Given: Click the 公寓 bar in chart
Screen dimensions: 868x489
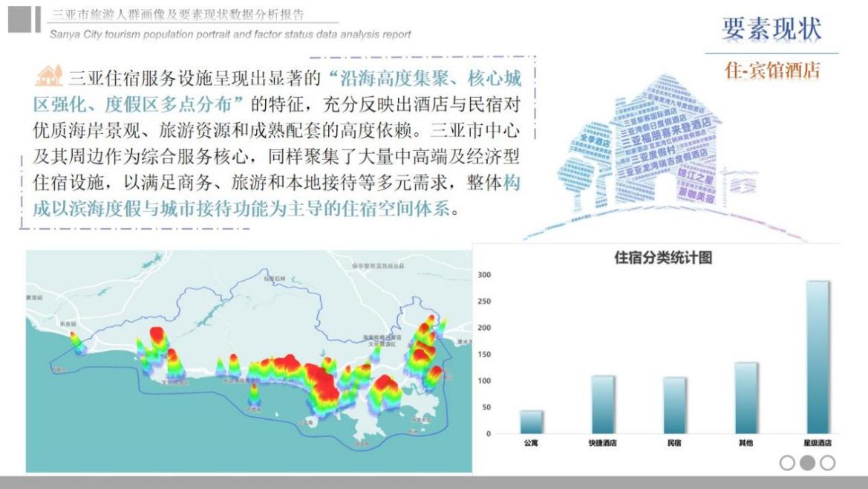Looking at the screenshot, I should (x=531, y=422).
